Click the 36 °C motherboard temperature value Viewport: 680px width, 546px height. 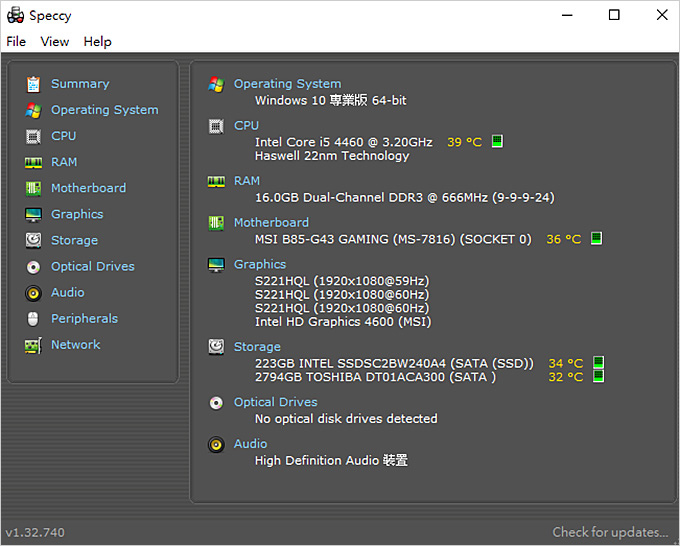click(563, 239)
